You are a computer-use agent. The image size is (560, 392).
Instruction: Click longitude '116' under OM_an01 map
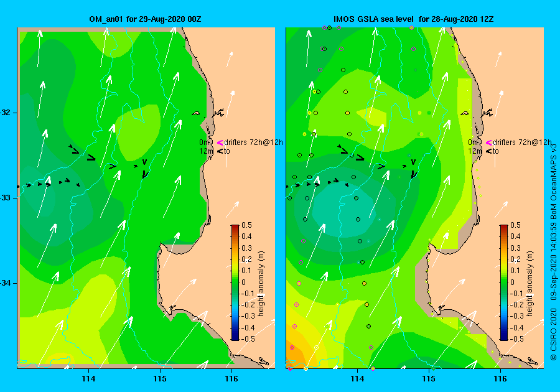231,379
